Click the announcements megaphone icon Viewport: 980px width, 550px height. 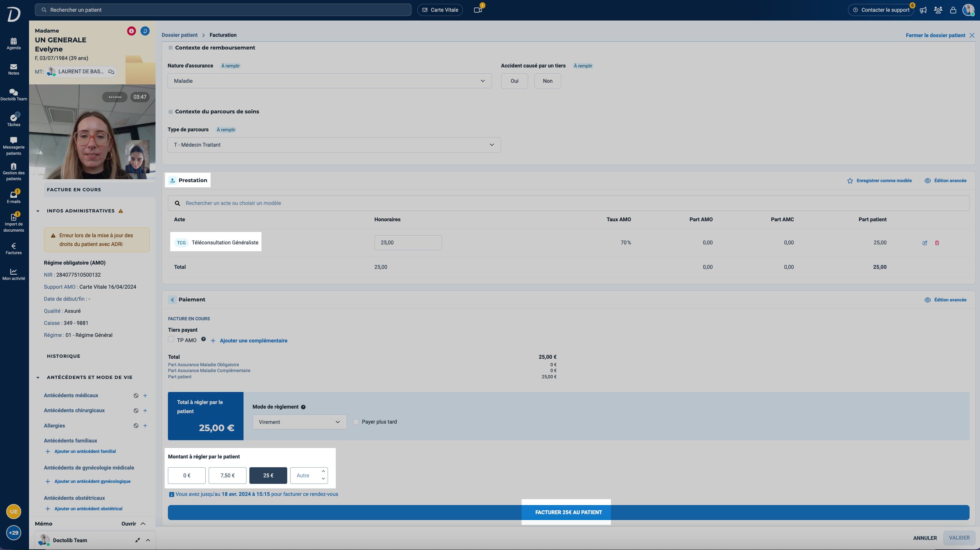click(923, 10)
